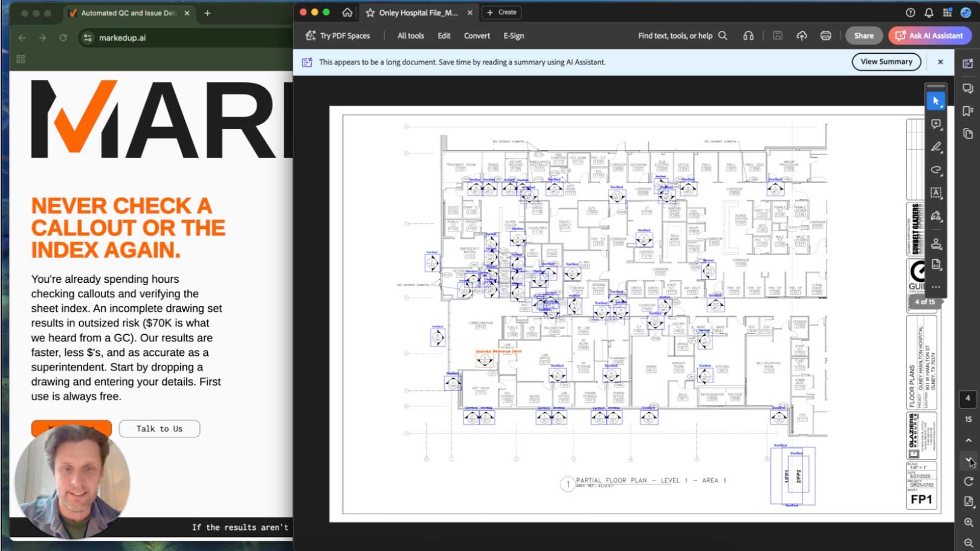
Task: Go to previous page with up chevron
Action: coord(968,440)
